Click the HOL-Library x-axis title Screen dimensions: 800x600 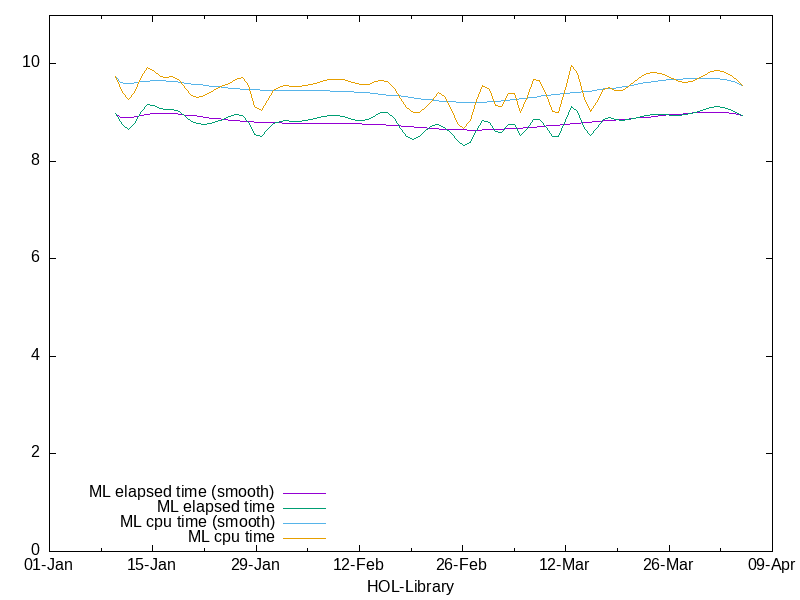[410, 587]
